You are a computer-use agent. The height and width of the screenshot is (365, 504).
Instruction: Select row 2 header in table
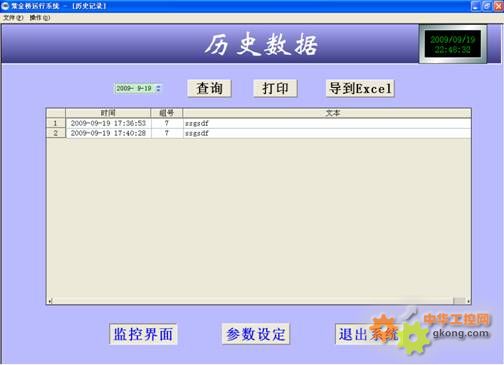(56, 133)
